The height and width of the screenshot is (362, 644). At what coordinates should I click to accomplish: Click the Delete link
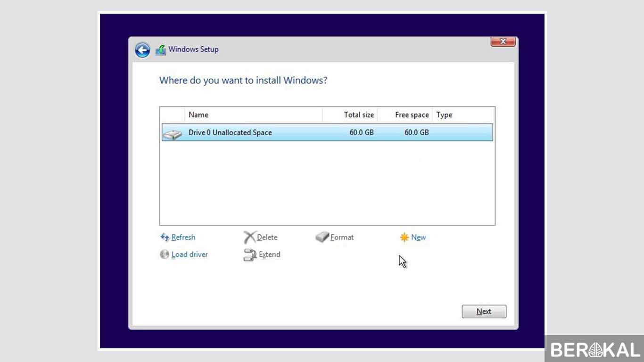pos(267,238)
